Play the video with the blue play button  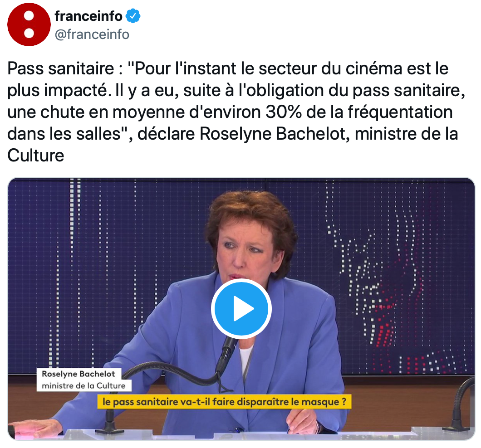tap(241, 308)
